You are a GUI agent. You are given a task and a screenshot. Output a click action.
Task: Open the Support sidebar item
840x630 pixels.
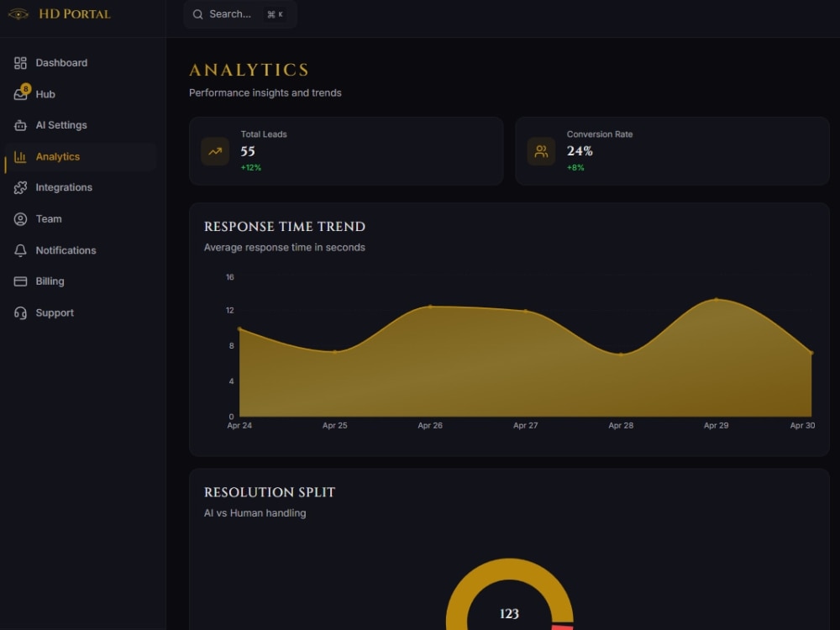point(81,312)
